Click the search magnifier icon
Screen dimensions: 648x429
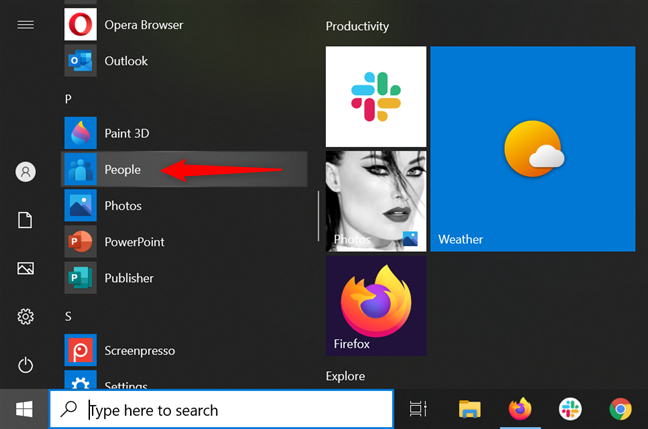pyautogui.click(x=69, y=409)
